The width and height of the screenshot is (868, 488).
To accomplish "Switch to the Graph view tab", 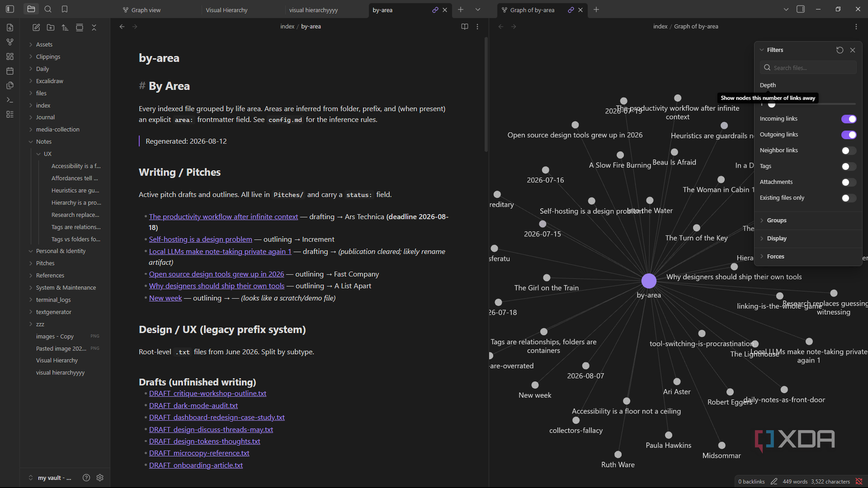I will [x=146, y=10].
